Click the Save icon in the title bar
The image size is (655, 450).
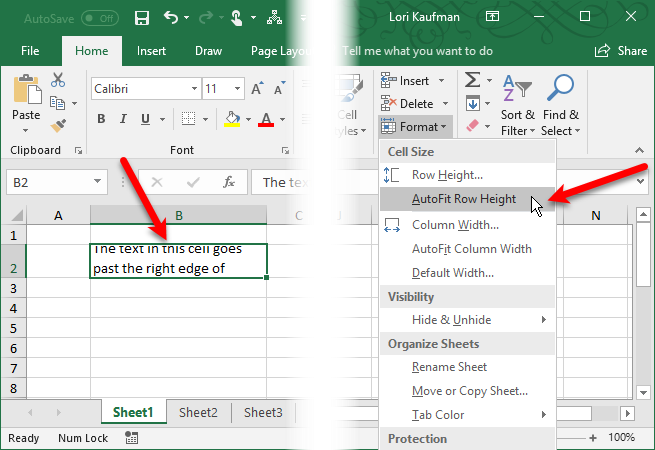pos(142,18)
